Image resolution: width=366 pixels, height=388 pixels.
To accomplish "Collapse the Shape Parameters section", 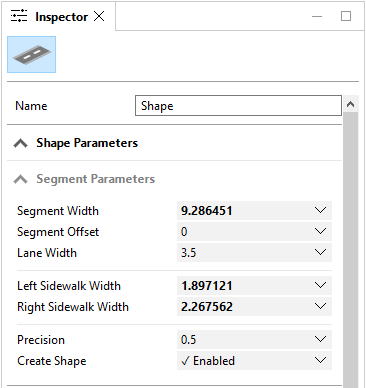I will pos(20,143).
